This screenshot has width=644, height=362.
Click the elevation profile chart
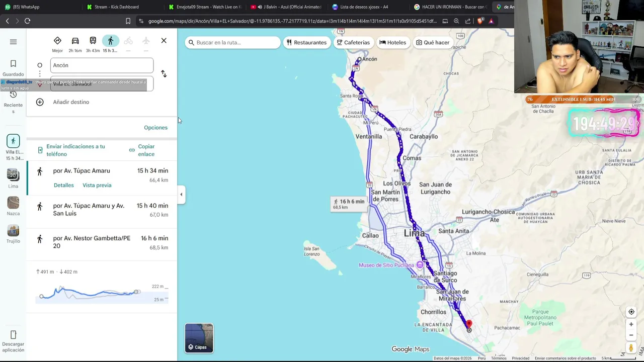pos(101,294)
